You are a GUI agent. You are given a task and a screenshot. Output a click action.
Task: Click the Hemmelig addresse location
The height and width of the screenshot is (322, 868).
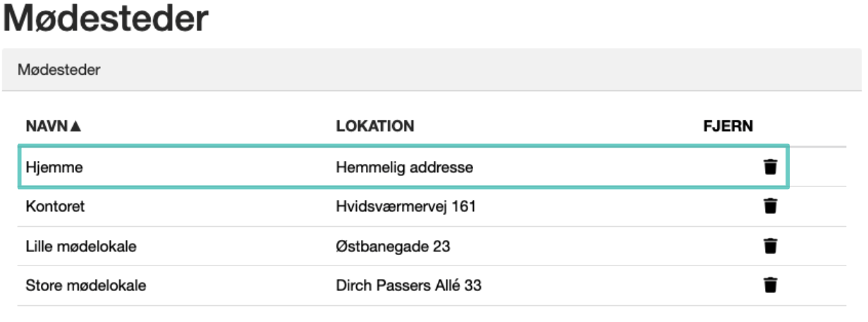[x=404, y=167]
